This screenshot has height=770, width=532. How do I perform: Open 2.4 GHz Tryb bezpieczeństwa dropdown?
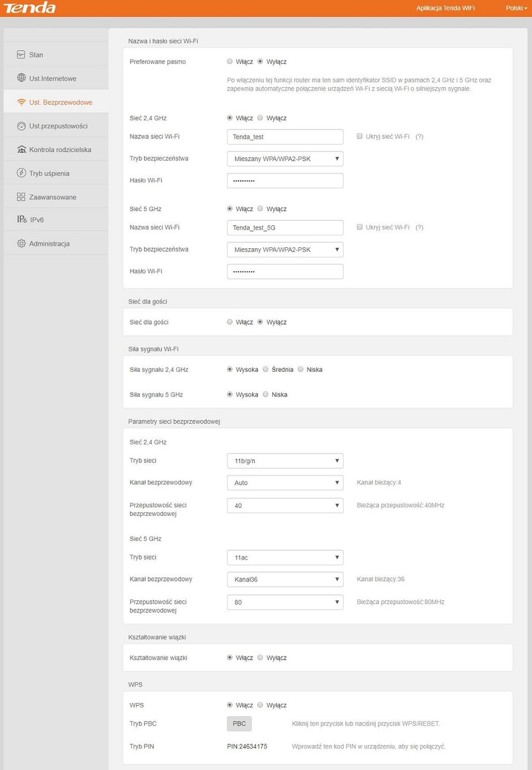tap(285, 159)
